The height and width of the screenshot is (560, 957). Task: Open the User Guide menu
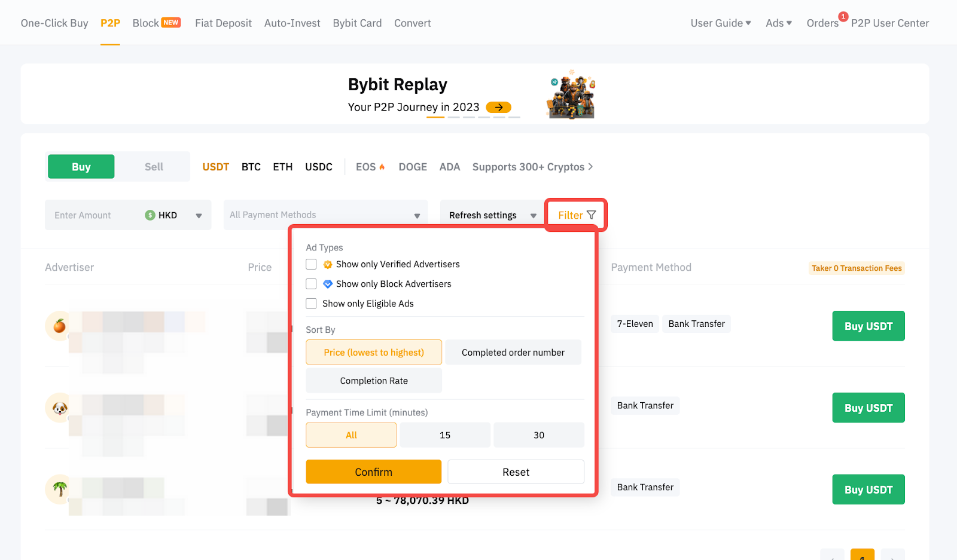click(720, 23)
